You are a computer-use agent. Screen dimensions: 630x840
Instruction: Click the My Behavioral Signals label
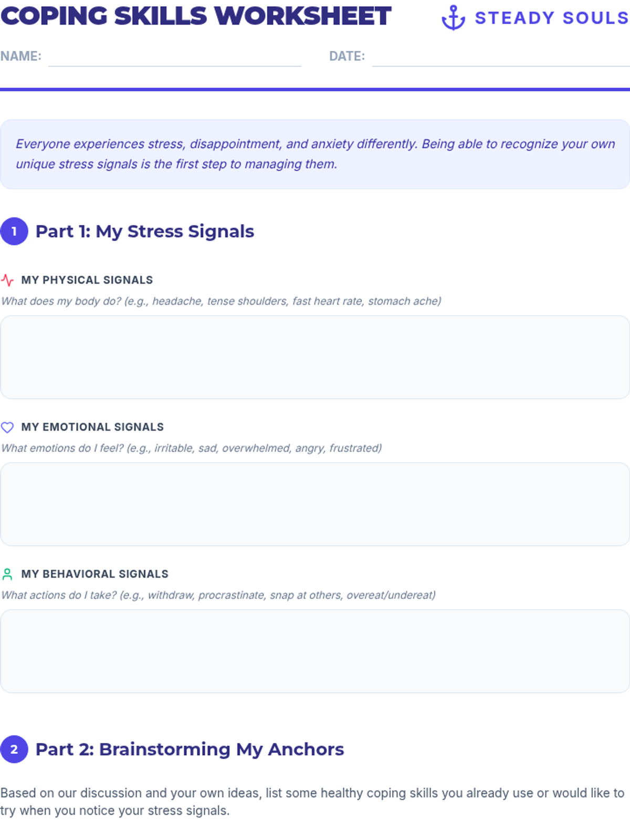tap(95, 574)
